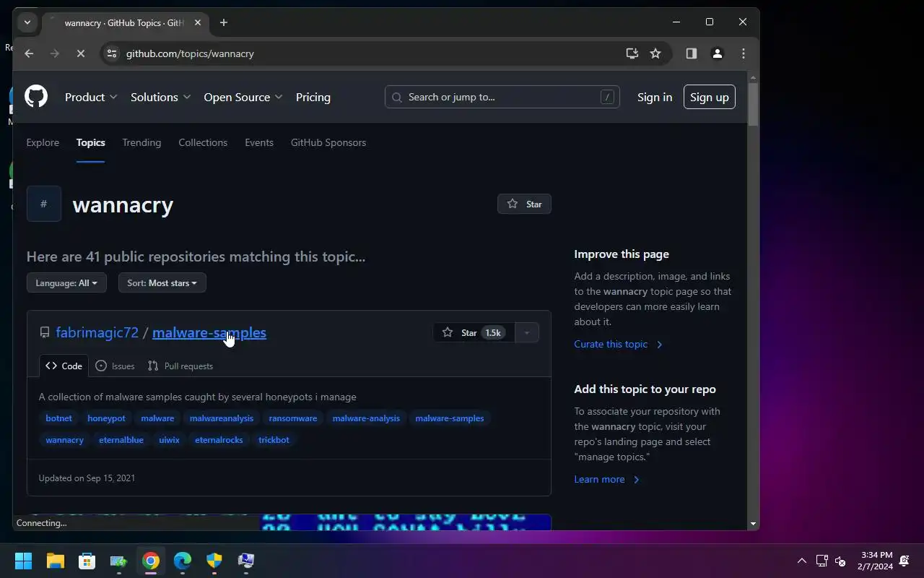Click the install app icon in address bar
The height and width of the screenshot is (578, 924).
[x=632, y=53]
